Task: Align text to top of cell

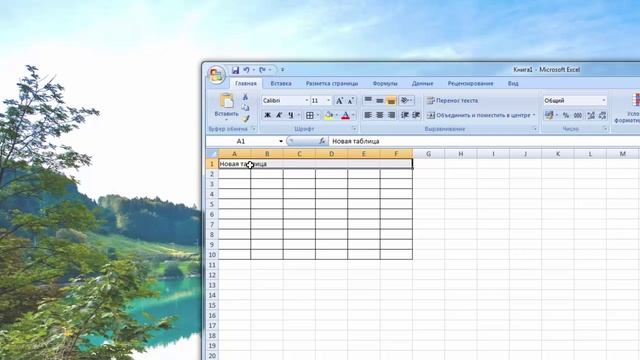Action: (368, 100)
